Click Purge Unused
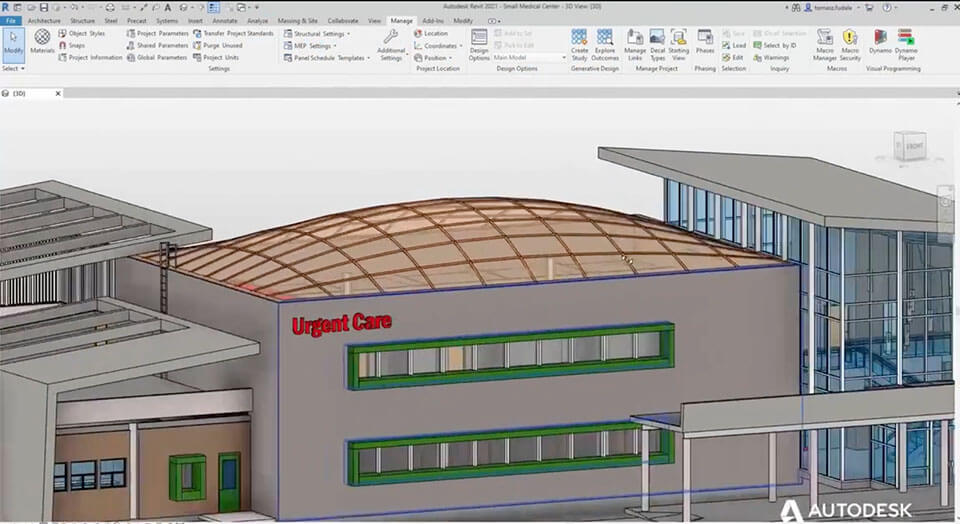The width and height of the screenshot is (960, 524). (222, 45)
